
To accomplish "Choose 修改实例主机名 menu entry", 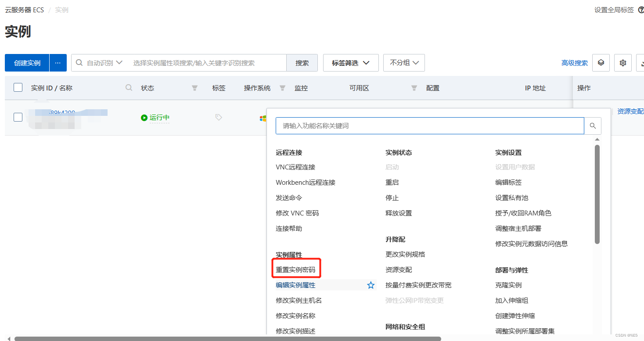I will click(299, 301).
